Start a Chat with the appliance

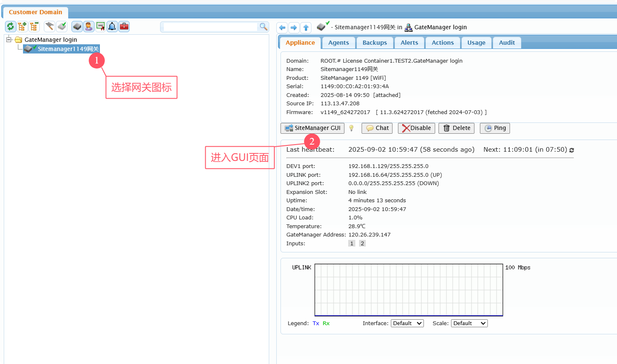377,128
